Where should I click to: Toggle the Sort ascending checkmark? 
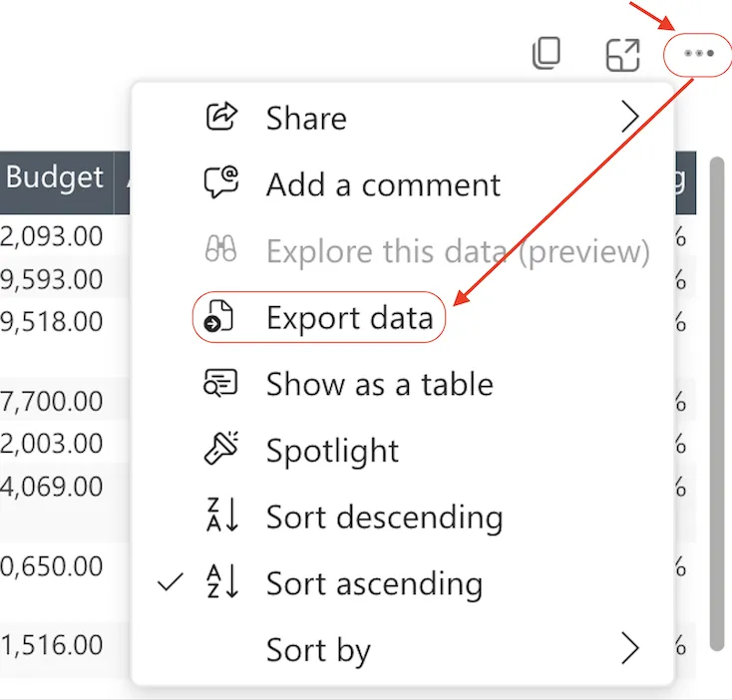click(171, 582)
